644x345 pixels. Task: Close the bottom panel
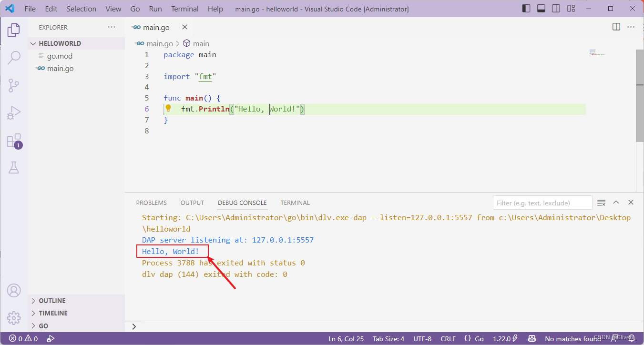point(631,203)
